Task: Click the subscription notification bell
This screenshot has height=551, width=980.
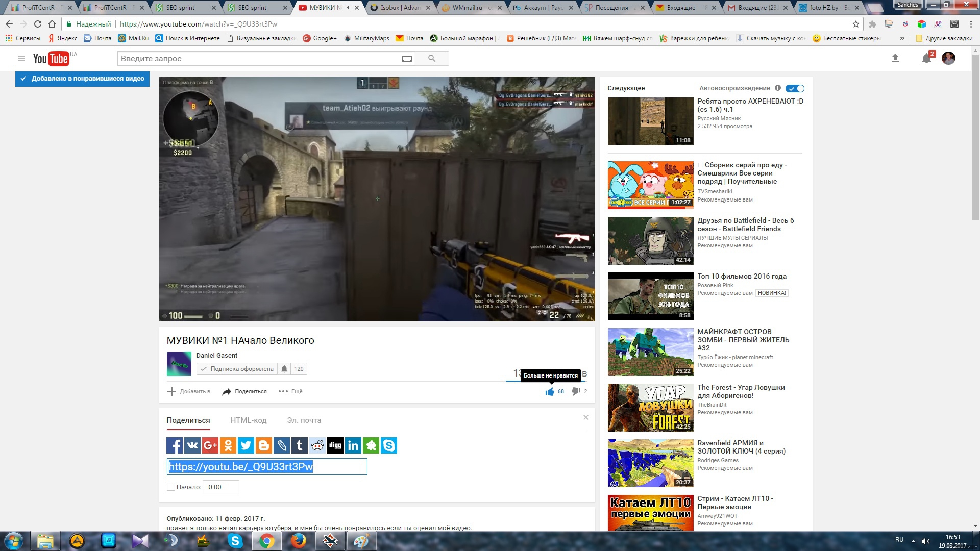Action: click(x=284, y=369)
